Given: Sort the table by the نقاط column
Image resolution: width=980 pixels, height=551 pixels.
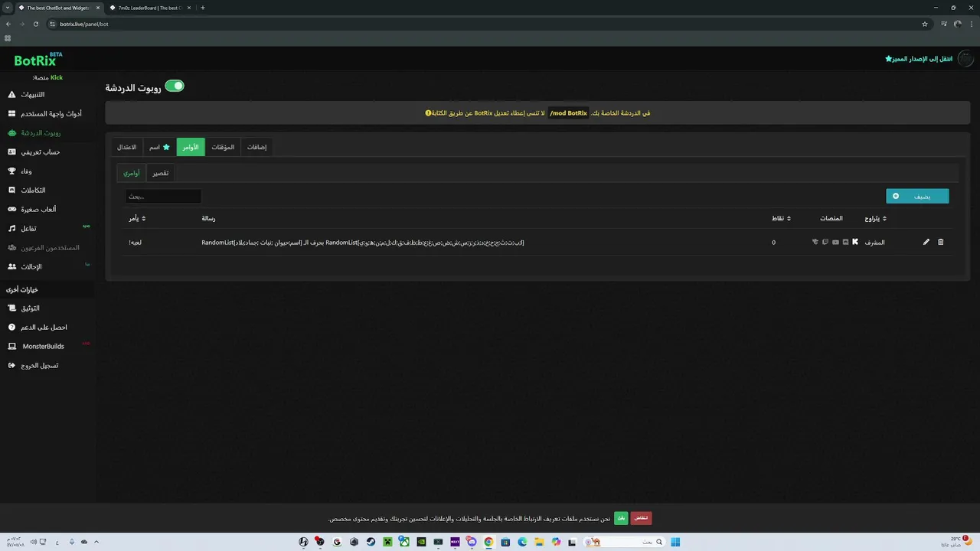Looking at the screenshot, I should (x=781, y=219).
